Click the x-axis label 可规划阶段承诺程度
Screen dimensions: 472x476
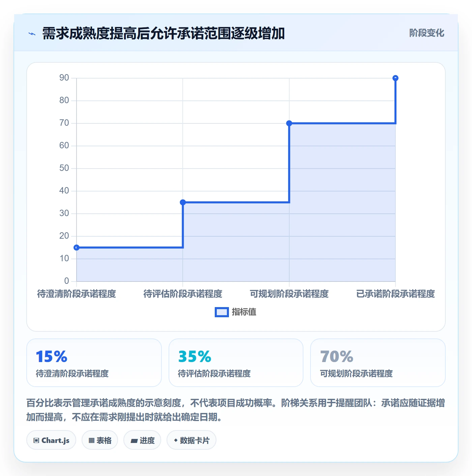[x=289, y=294]
